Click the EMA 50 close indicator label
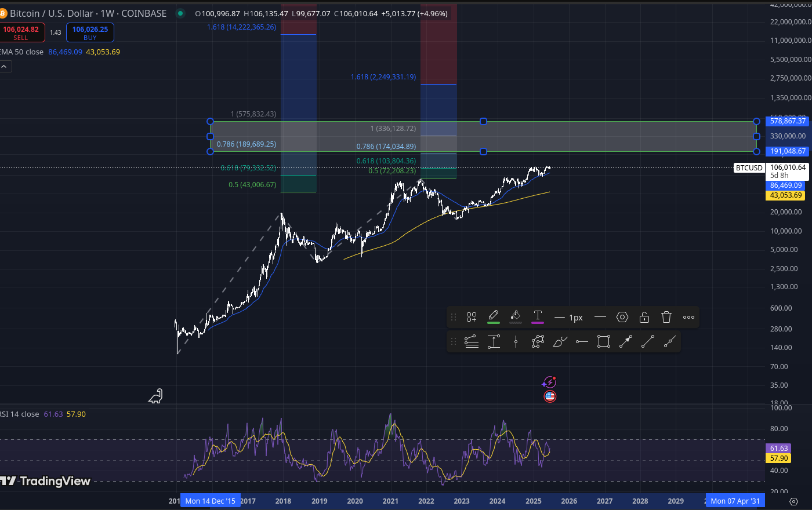The width and height of the screenshot is (812, 510). 21,52
